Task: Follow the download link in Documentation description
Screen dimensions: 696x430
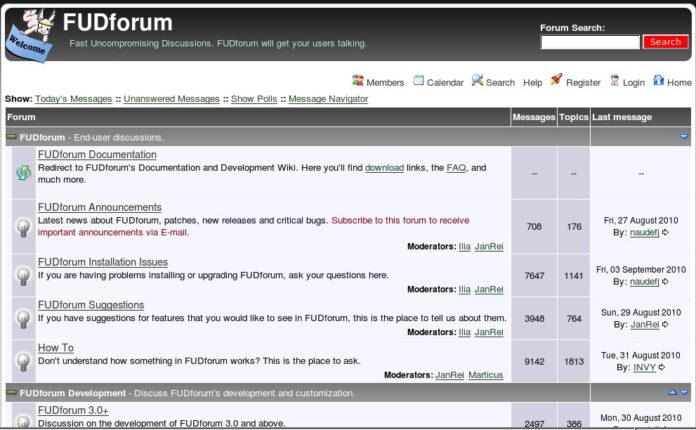Action: [x=384, y=168]
